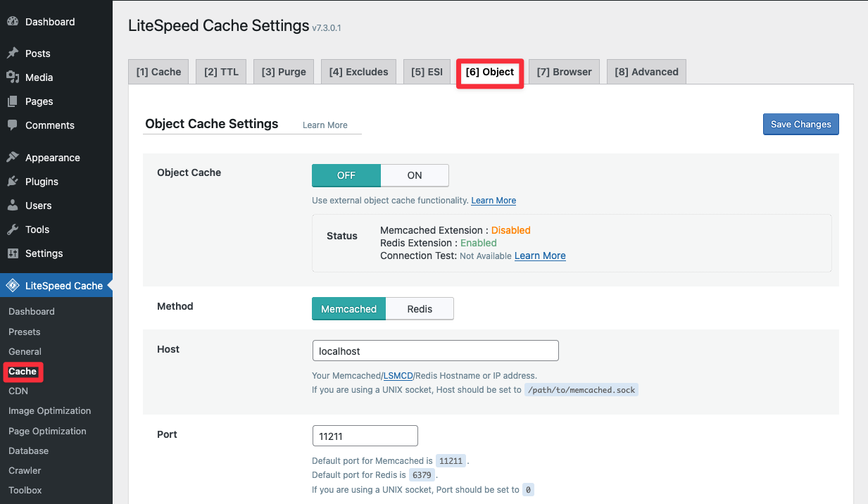
Task: Click the Memcached Extension Disabled status text
Action: tap(511, 230)
